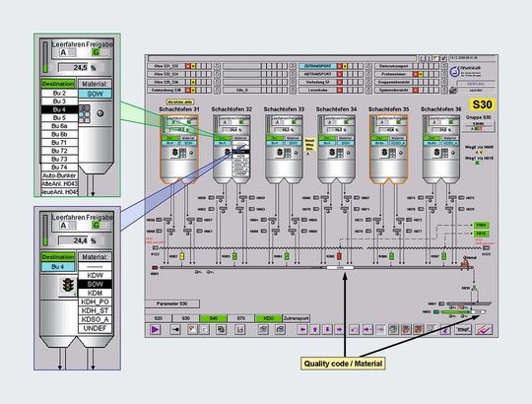
Task: Click the purple play triangle toolbar button
Action: [x=155, y=329]
